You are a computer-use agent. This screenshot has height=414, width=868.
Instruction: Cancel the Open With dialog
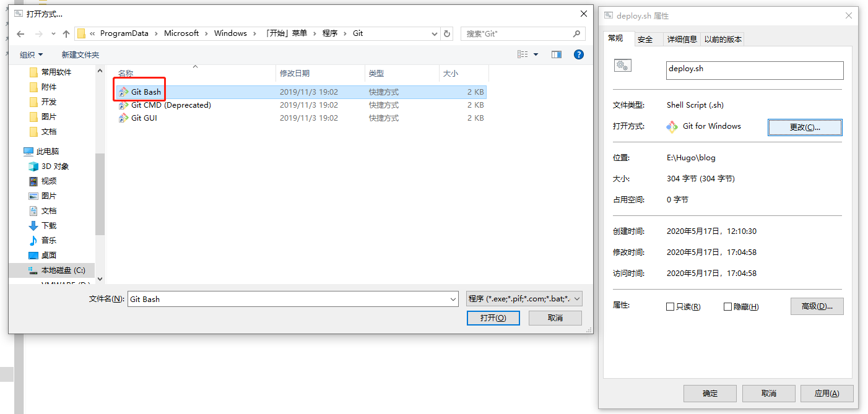click(555, 317)
